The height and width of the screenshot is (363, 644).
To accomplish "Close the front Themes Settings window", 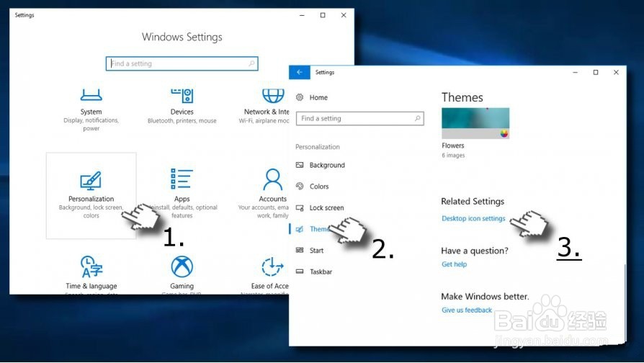I will 616,72.
